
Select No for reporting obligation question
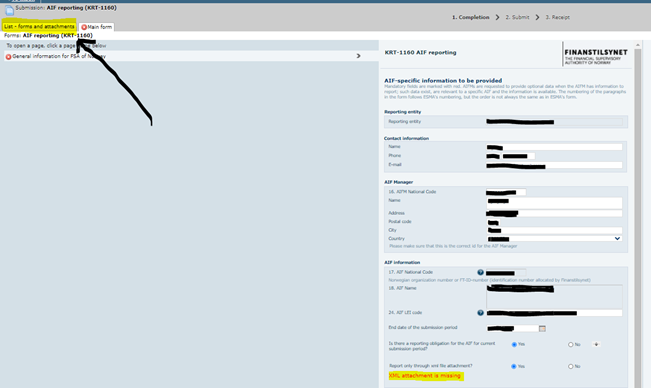pyautogui.click(x=570, y=344)
